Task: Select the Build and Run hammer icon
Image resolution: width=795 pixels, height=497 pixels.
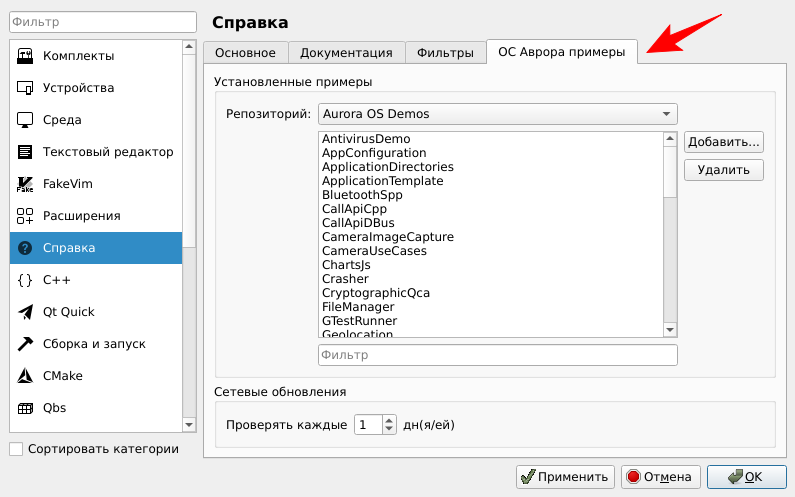Action: click(x=25, y=344)
